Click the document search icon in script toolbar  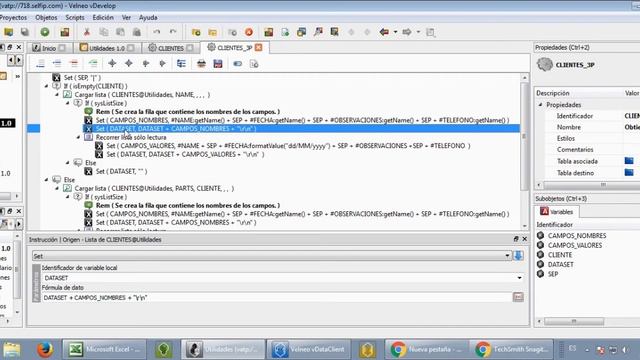tap(254, 64)
